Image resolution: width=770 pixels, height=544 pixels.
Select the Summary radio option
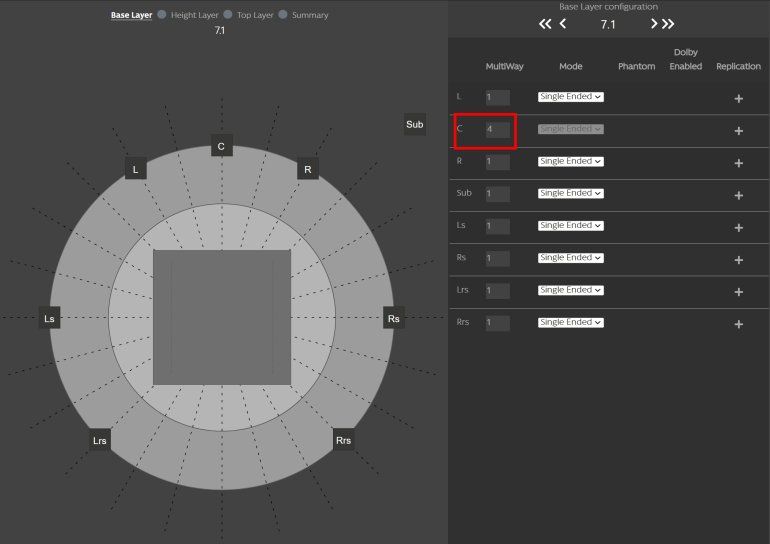[x=283, y=15]
